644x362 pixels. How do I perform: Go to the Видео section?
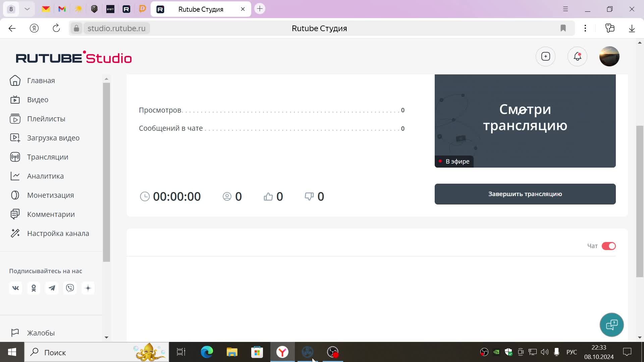[x=29, y=100]
